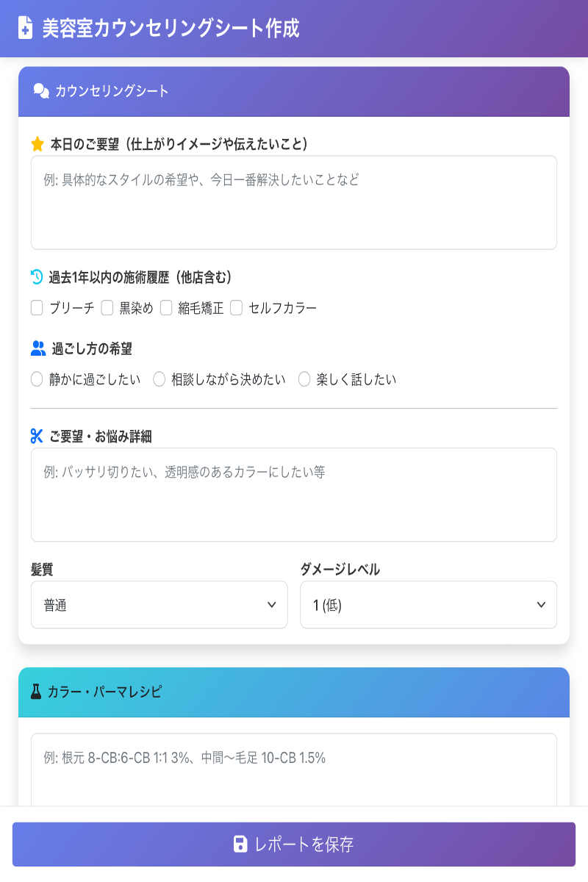Click the scissors icon beside ご要望・お悩み詳細
Viewport: 588px width, 882px height.
pyautogui.click(x=37, y=435)
